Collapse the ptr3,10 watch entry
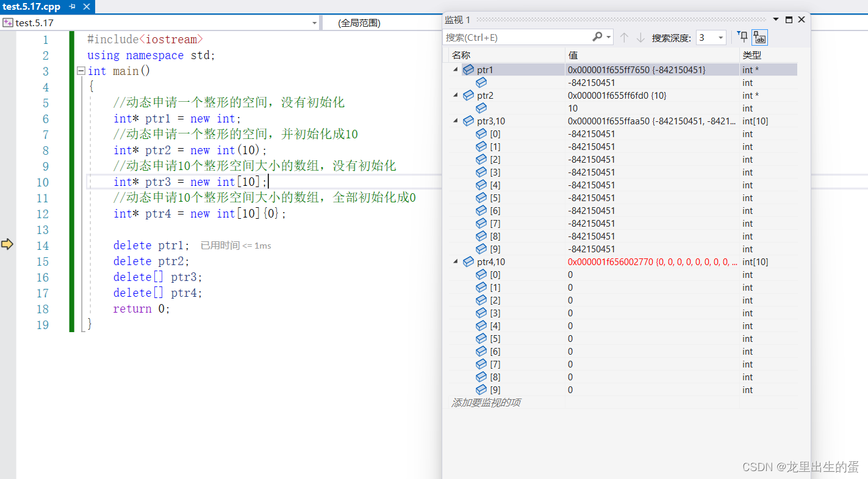This screenshot has height=479, width=868. 456,121
